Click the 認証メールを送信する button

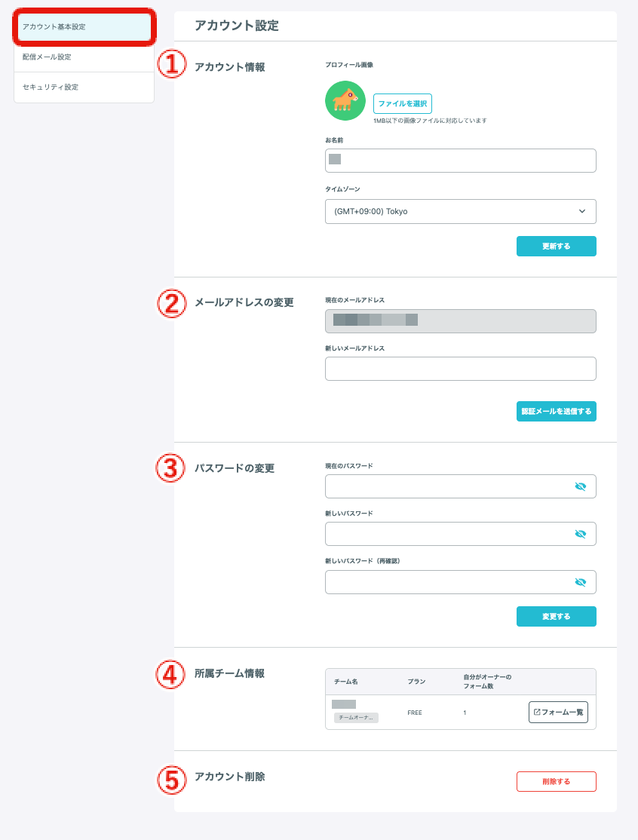pos(556,412)
